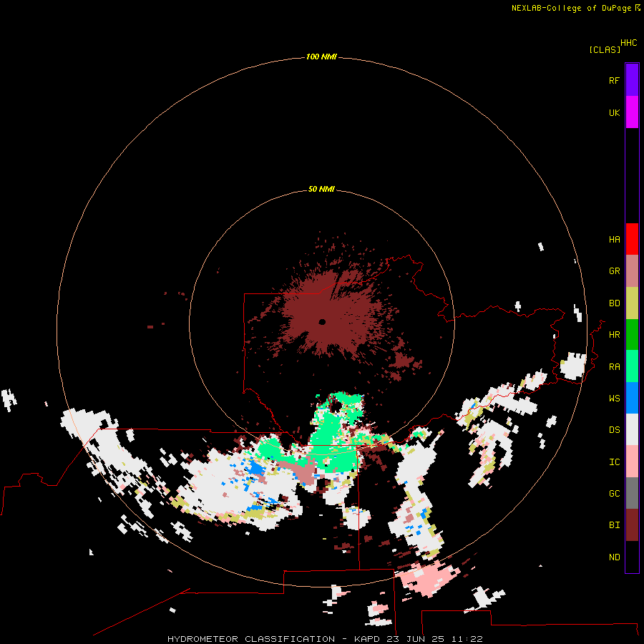Pick the WS blue legend swatch
This screenshot has width=644, height=644.
tap(632, 398)
